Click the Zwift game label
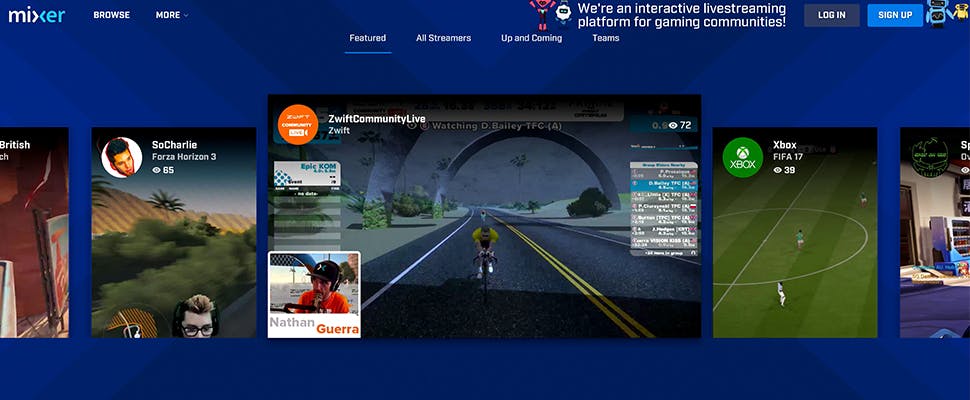Viewport: 970px width, 400px height. click(338, 130)
